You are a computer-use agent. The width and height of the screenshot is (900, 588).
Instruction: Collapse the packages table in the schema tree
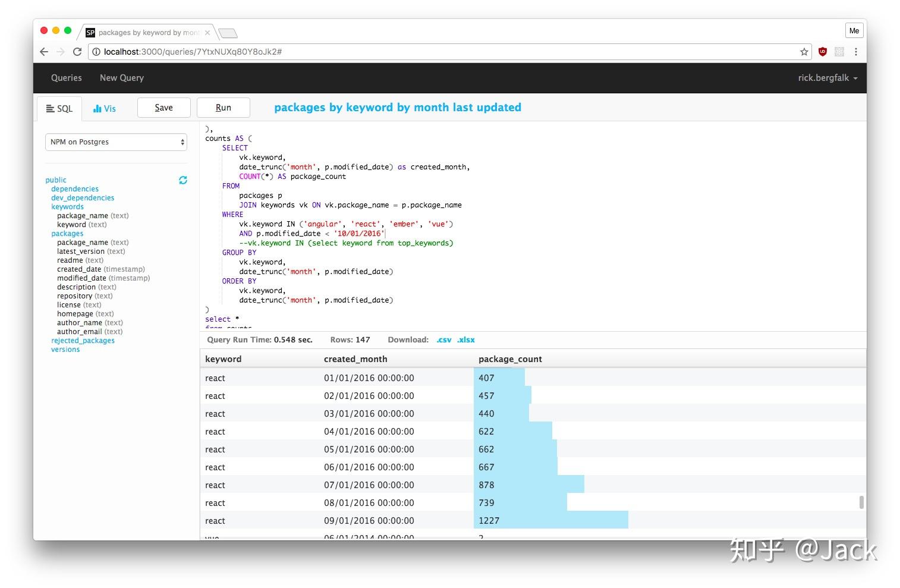click(67, 234)
